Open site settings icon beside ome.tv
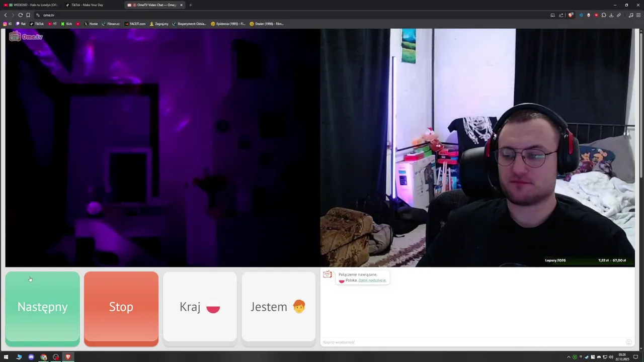644x362 pixels. [38, 15]
